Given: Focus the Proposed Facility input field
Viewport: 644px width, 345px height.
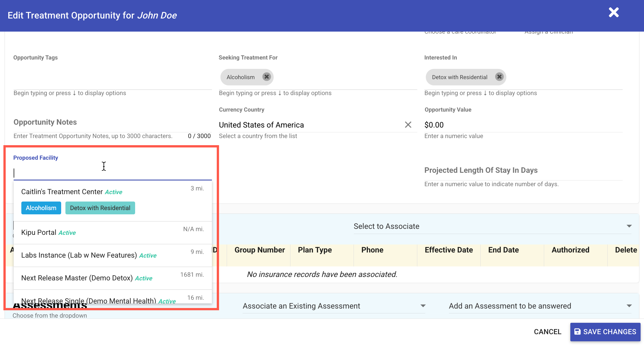Looking at the screenshot, I should pos(112,173).
